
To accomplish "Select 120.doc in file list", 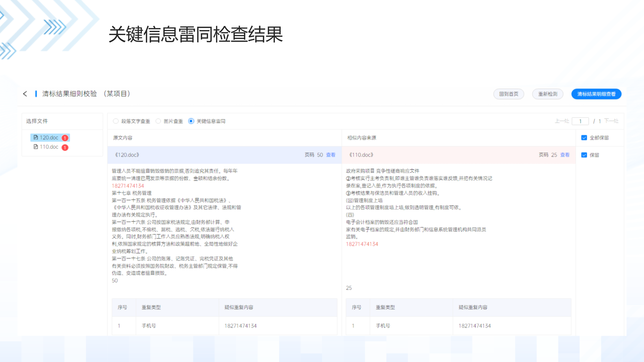I will (50, 138).
